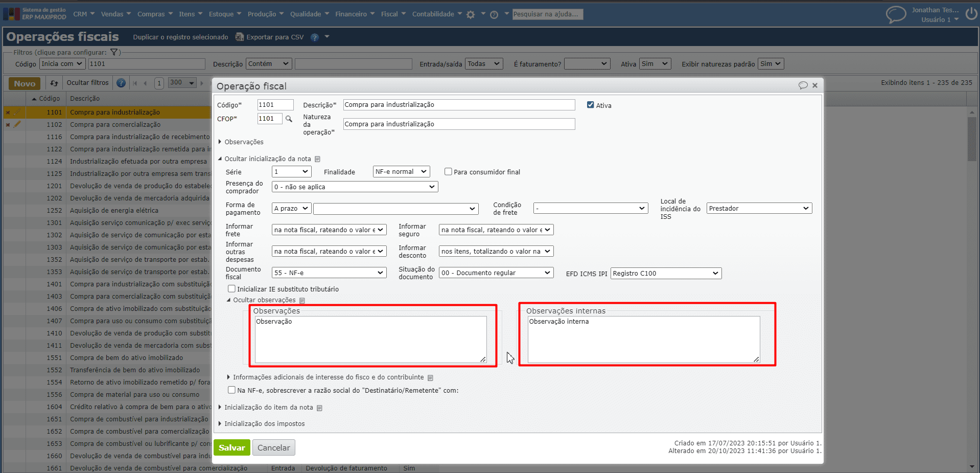Open the Vendas menu
Viewport: 980px width, 473px height.
point(116,14)
